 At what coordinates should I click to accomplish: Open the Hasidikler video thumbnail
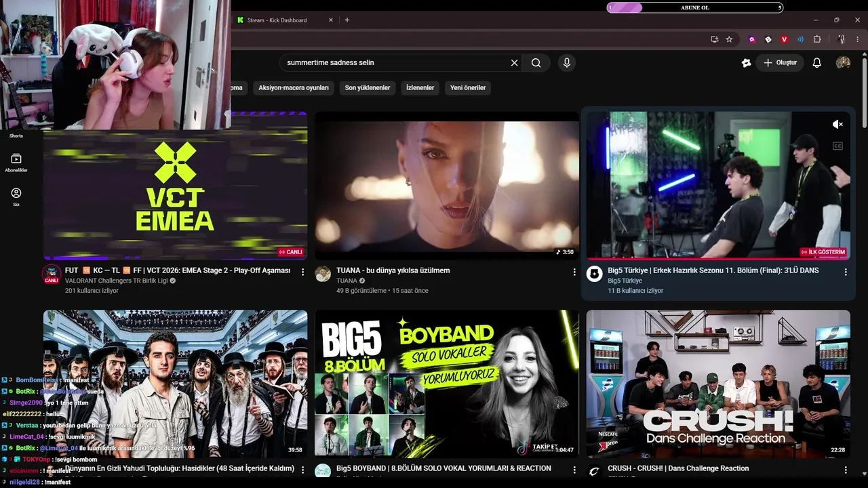(175, 384)
